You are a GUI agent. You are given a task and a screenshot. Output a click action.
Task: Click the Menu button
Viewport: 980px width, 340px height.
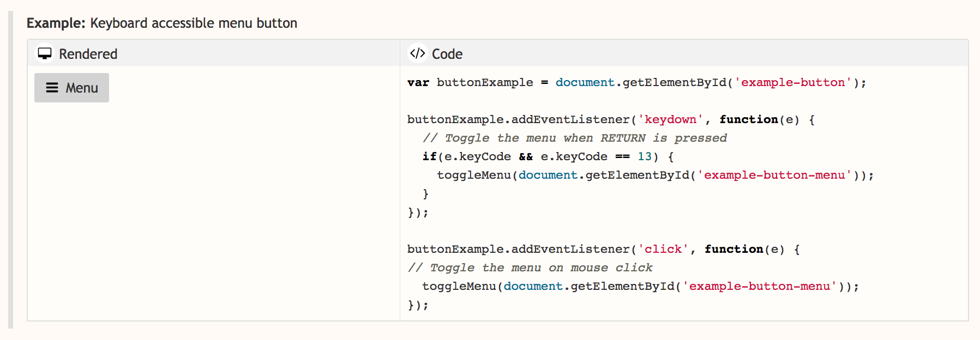tap(71, 88)
